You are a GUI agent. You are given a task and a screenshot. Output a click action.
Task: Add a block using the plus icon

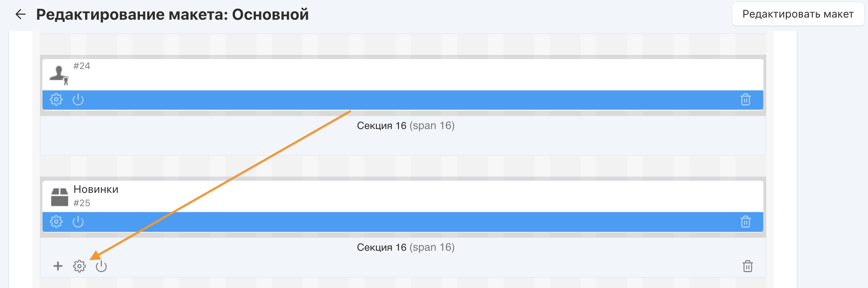click(x=58, y=266)
